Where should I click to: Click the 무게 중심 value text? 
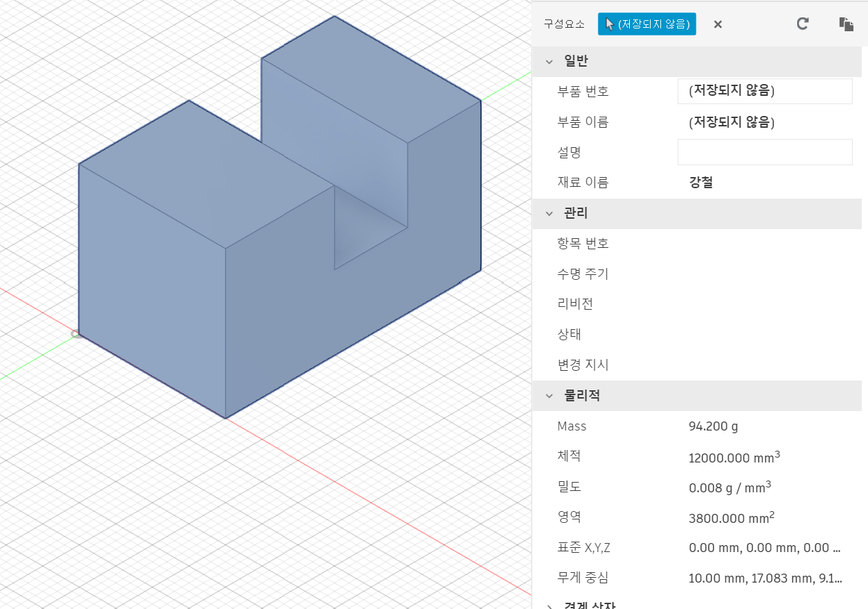pos(765,578)
